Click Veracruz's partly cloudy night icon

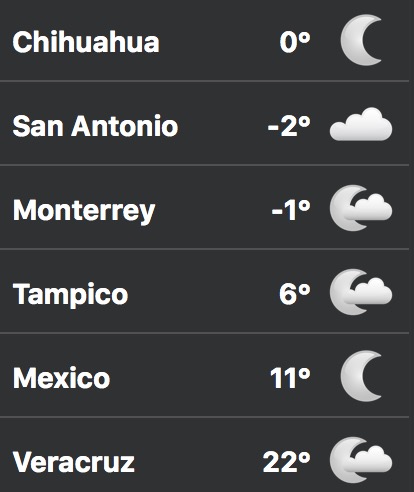361,460
